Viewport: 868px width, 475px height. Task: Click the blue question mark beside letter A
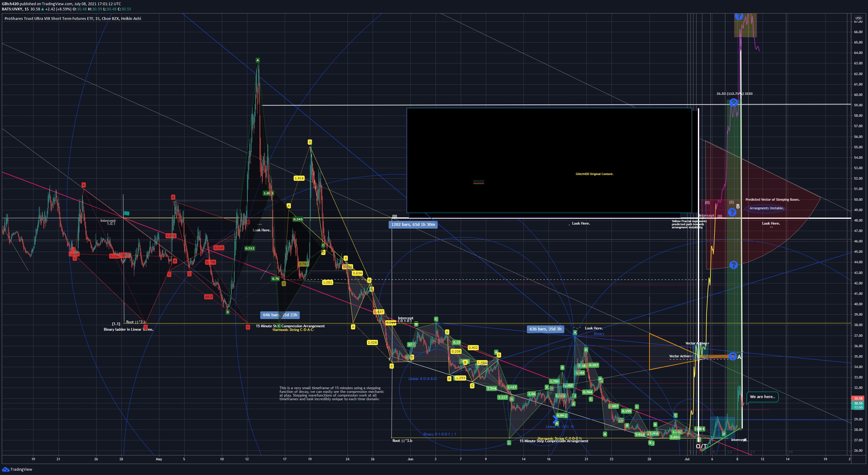tap(732, 356)
